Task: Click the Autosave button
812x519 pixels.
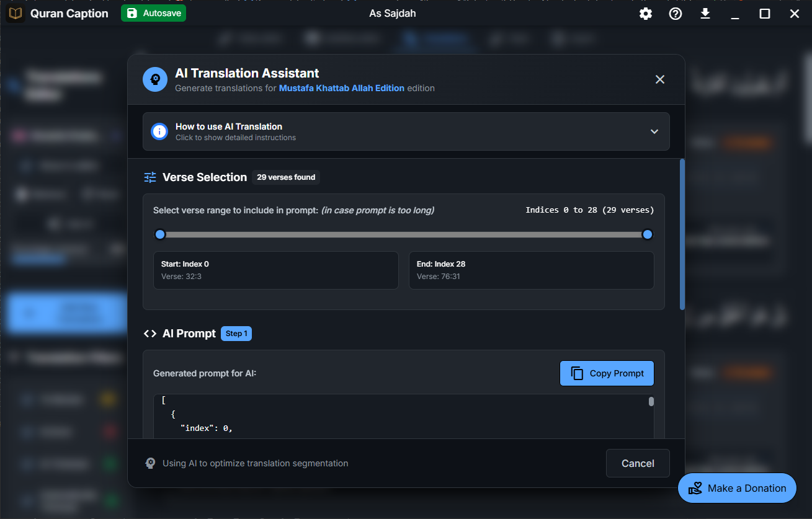Action: [x=153, y=13]
